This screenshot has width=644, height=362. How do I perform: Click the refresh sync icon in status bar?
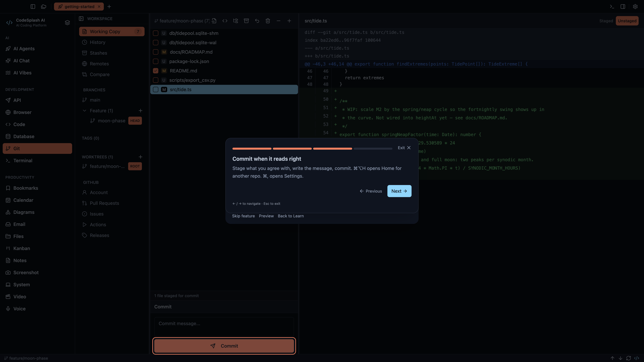tap(629, 358)
